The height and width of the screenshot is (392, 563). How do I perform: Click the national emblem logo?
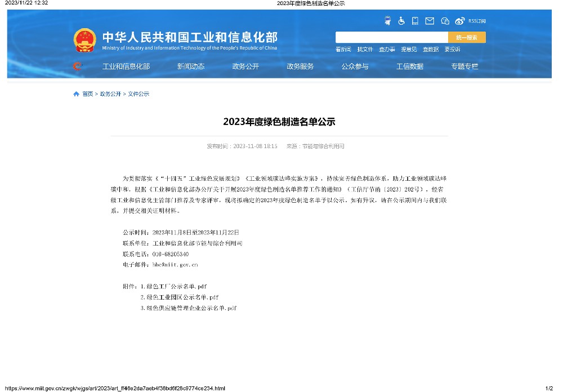click(84, 40)
